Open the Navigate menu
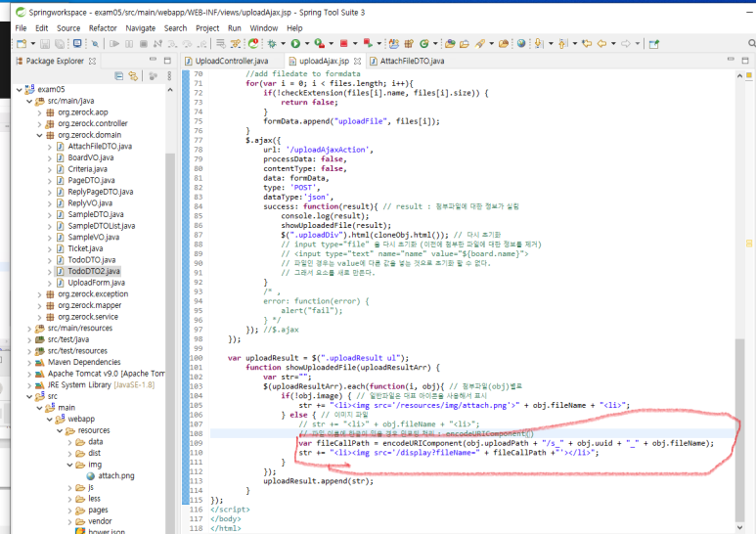Viewport: 756px width, 534px height. pos(140,28)
